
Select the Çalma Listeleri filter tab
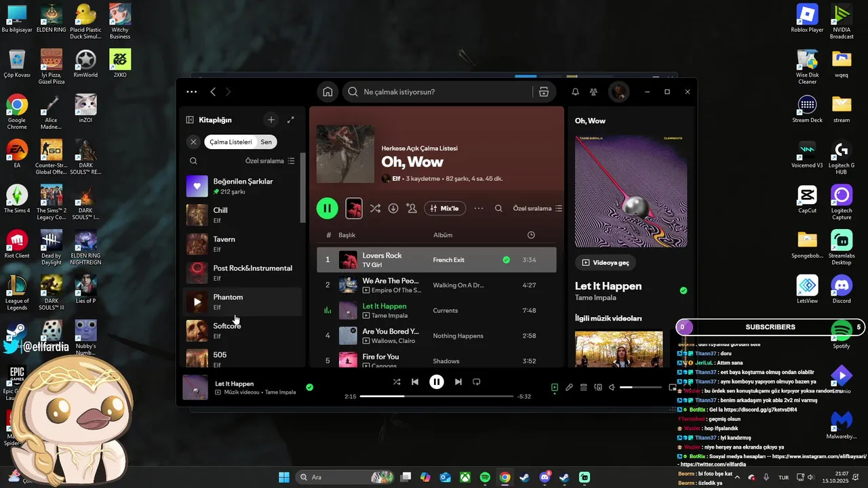(231, 142)
